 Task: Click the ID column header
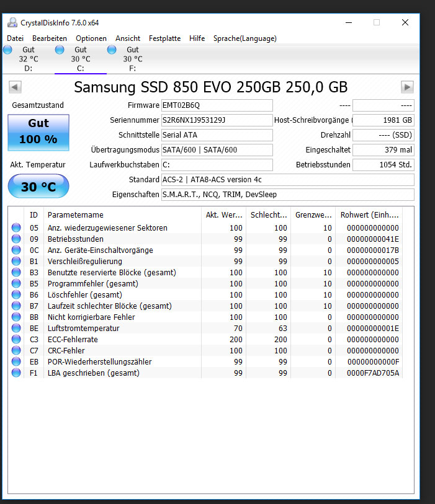(x=34, y=214)
